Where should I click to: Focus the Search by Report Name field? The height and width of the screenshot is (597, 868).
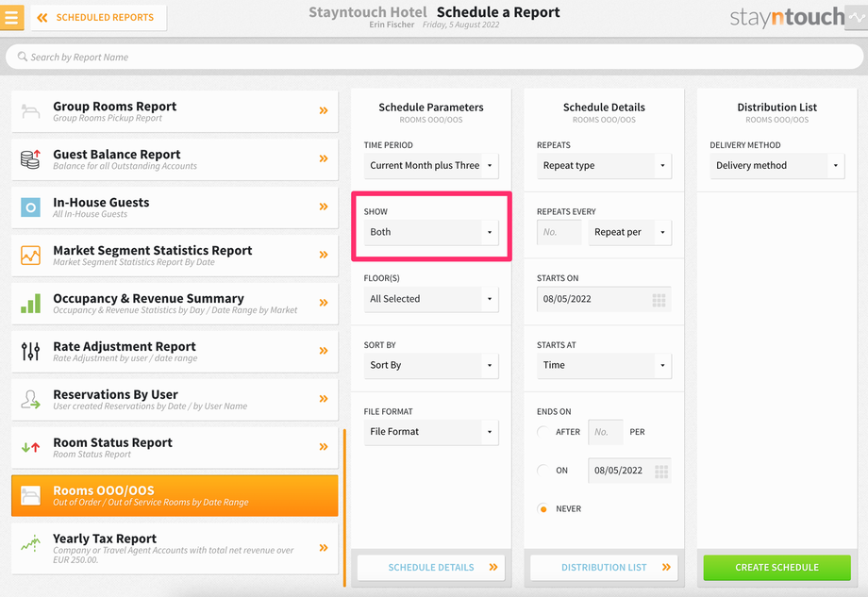click(x=434, y=57)
